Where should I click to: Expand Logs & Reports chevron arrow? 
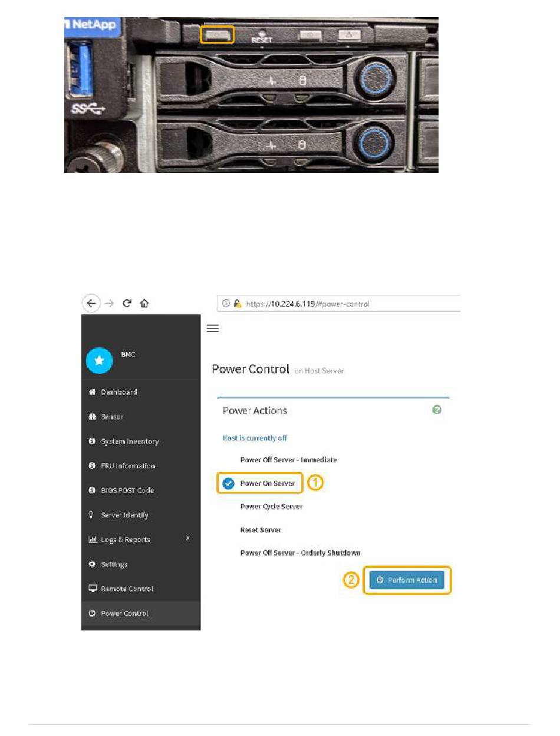click(x=187, y=538)
